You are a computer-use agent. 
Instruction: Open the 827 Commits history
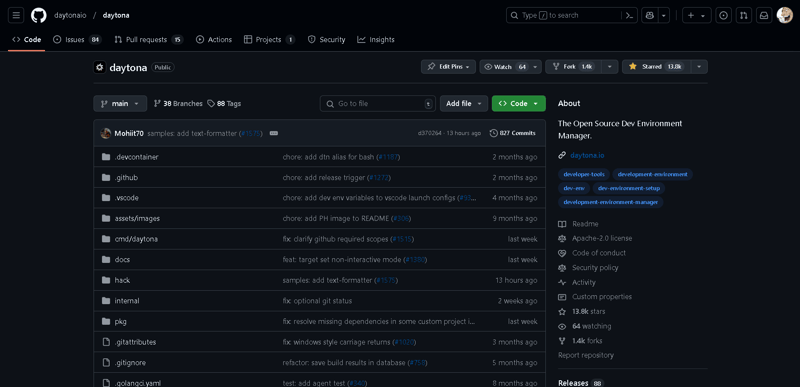513,133
